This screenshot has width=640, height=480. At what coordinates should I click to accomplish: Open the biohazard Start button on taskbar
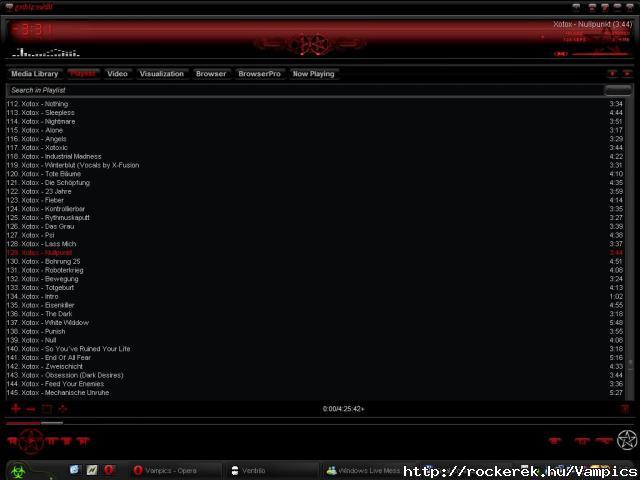click(18, 471)
